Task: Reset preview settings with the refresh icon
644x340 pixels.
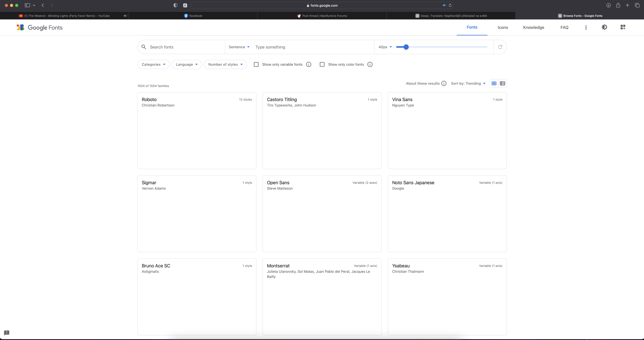Action: (x=500, y=47)
